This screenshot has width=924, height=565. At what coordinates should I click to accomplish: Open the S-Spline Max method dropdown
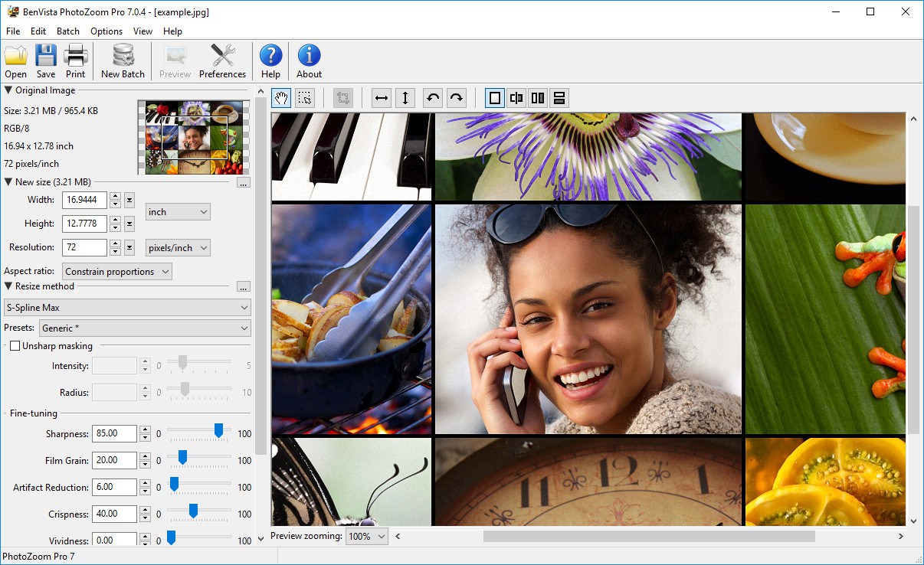coord(127,307)
